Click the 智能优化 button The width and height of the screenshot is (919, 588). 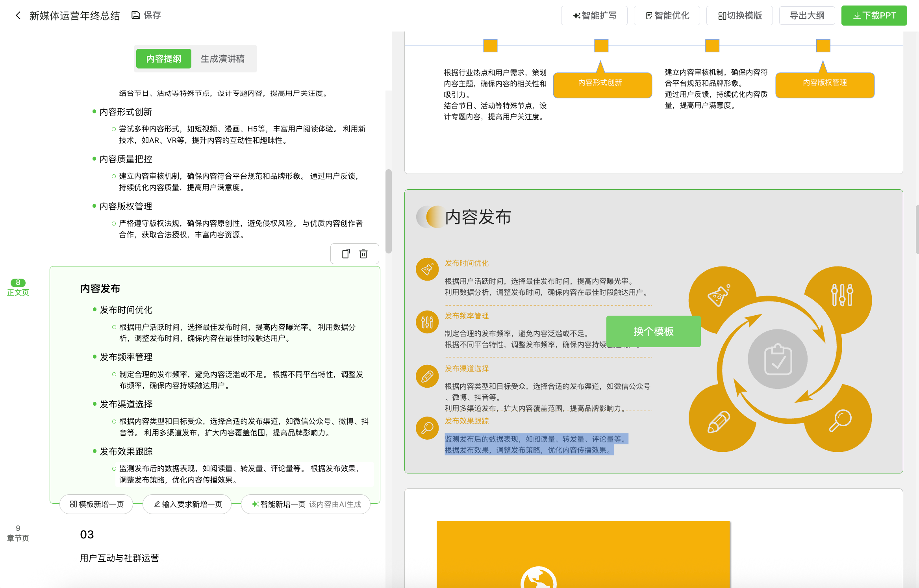point(667,16)
